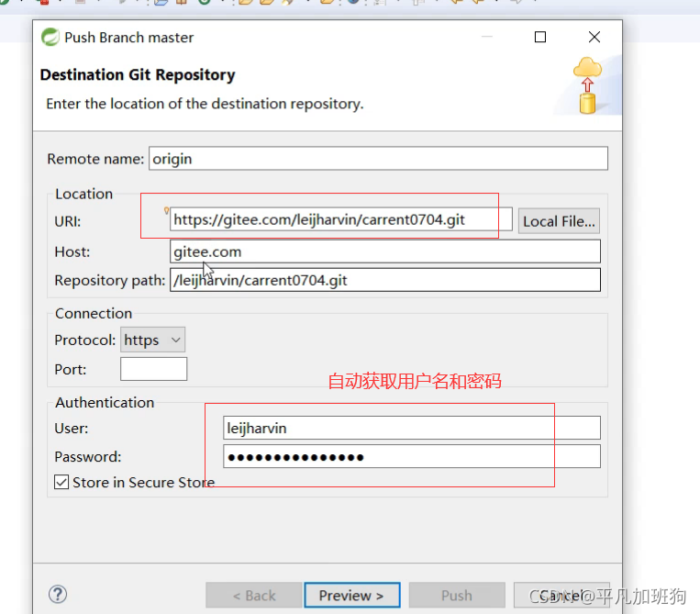Viewport: 700px width, 614px height.
Task: Click the help question mark icon
Action: click(x=58, y=595)
